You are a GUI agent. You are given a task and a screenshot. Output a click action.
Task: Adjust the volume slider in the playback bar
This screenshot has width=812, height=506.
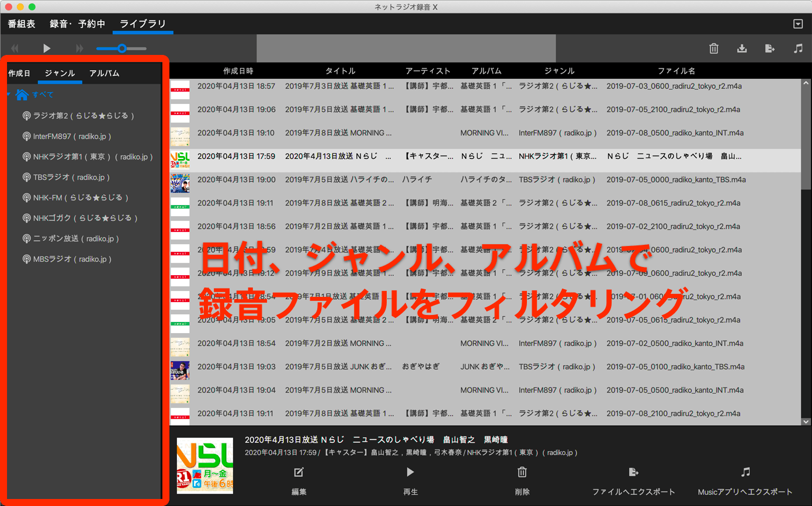click(x=122, y=49)
